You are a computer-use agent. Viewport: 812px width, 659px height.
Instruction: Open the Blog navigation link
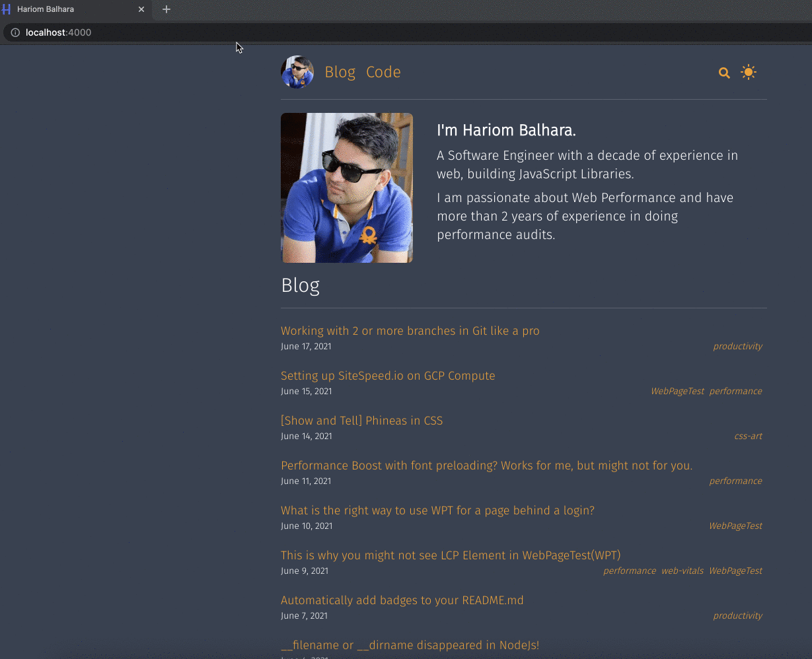click(x=340, y=72)
